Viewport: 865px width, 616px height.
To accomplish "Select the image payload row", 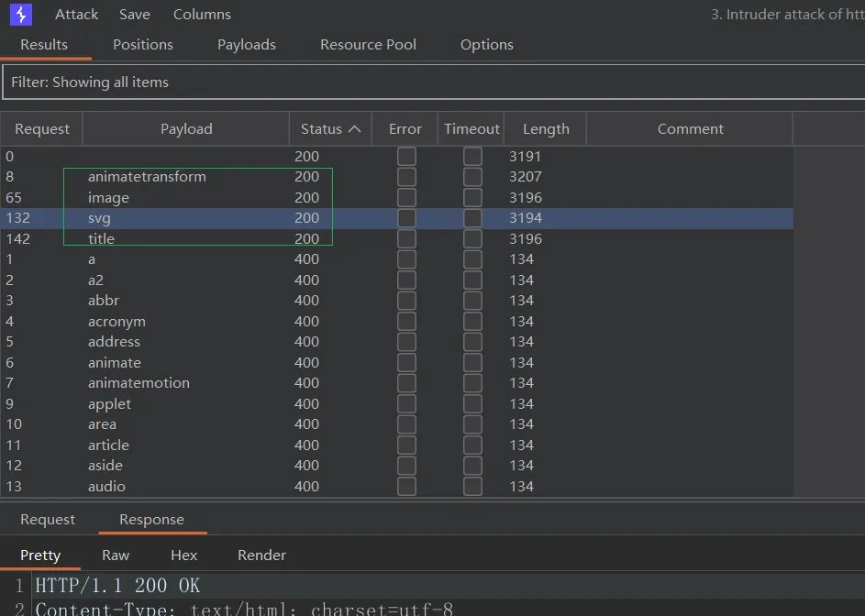I will (396, 197).
